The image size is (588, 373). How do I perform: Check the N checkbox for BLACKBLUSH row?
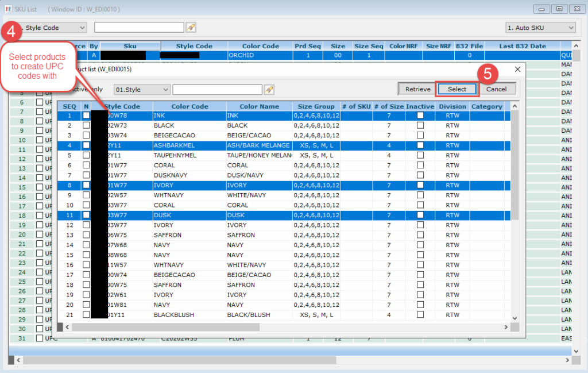pyautogui.click(x=86, y=315)
